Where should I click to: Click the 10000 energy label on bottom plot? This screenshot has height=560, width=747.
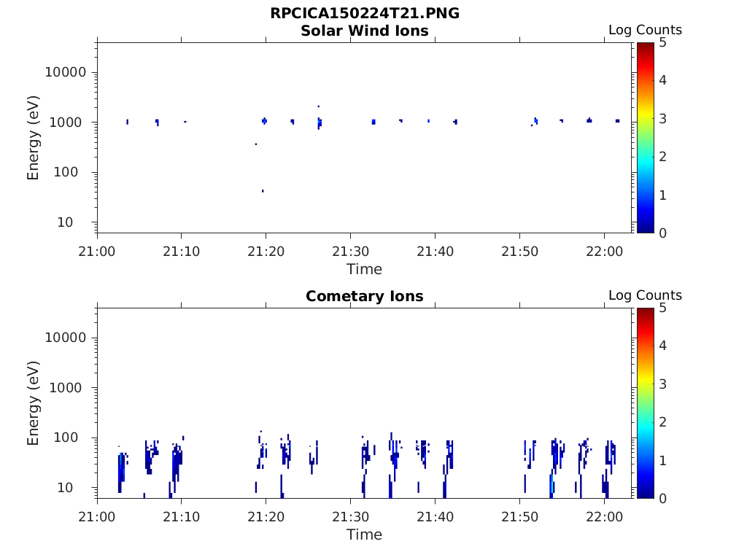pos(65,338)
